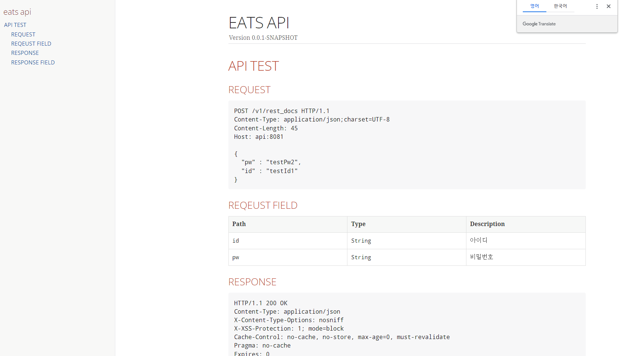Click the 'Content-Length: 45' line
Image resolution: width=644 pixels, height=356 pixels.
pos(266,128)
